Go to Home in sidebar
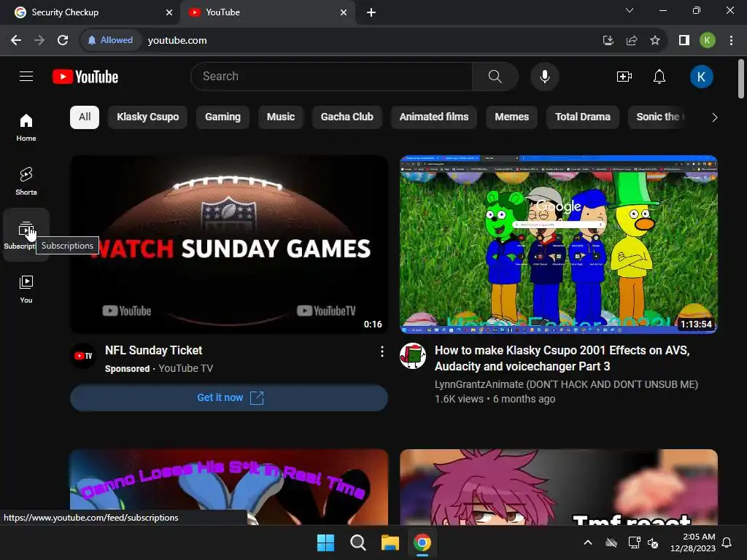 [x=26, y=128]
